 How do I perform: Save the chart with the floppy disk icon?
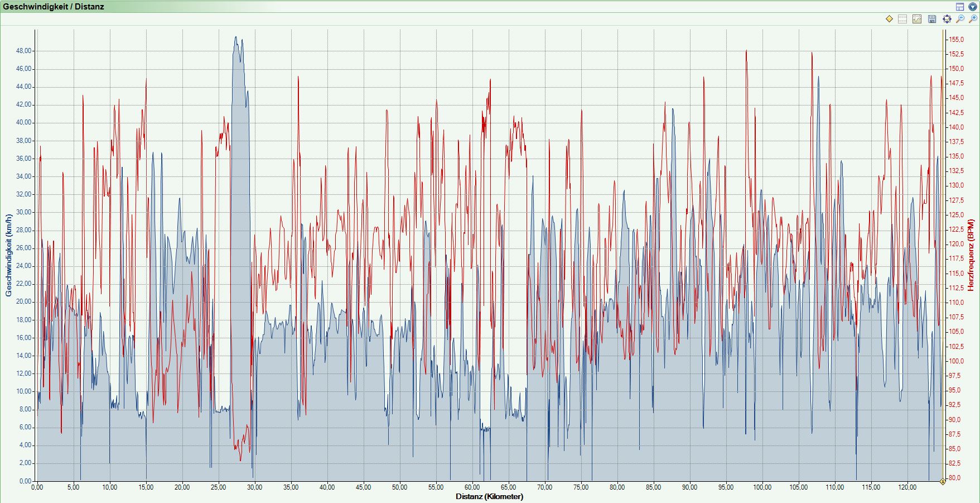click(932, 19)
